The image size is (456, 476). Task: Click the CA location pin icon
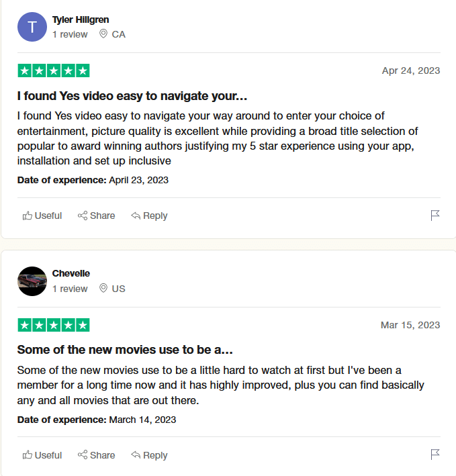(103, 34)
